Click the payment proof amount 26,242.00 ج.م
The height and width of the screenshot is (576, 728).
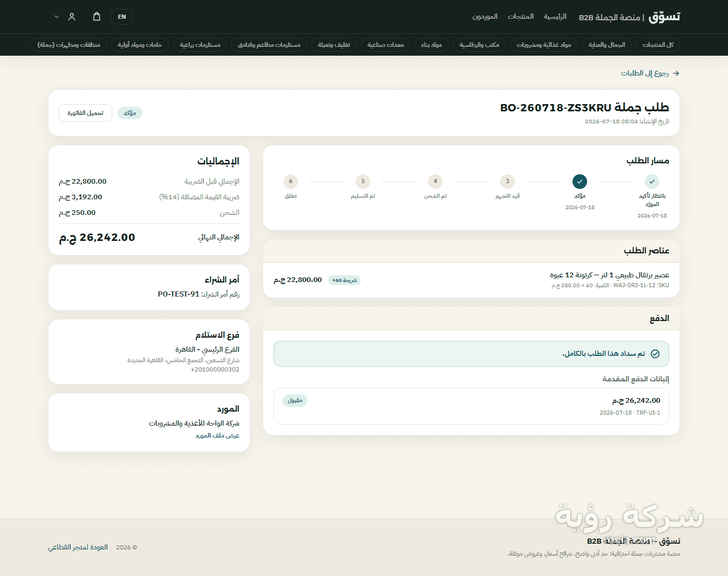click(x=636, y=401)
